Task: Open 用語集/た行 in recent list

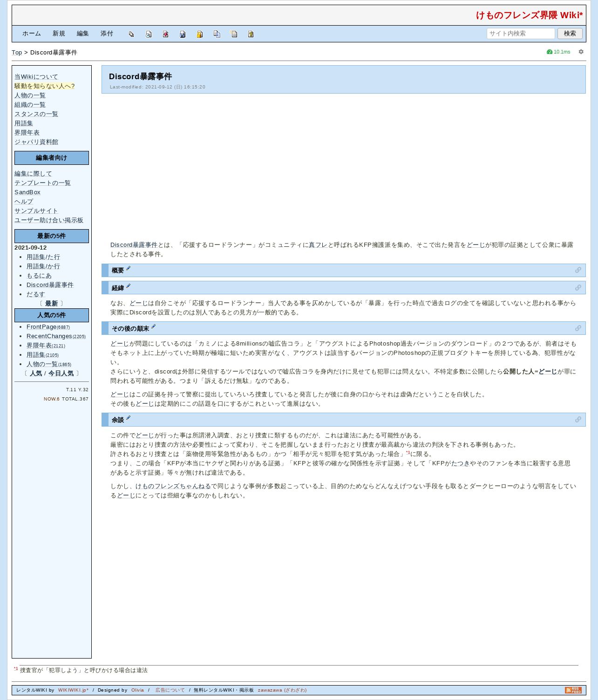Action: click(43, 257)
